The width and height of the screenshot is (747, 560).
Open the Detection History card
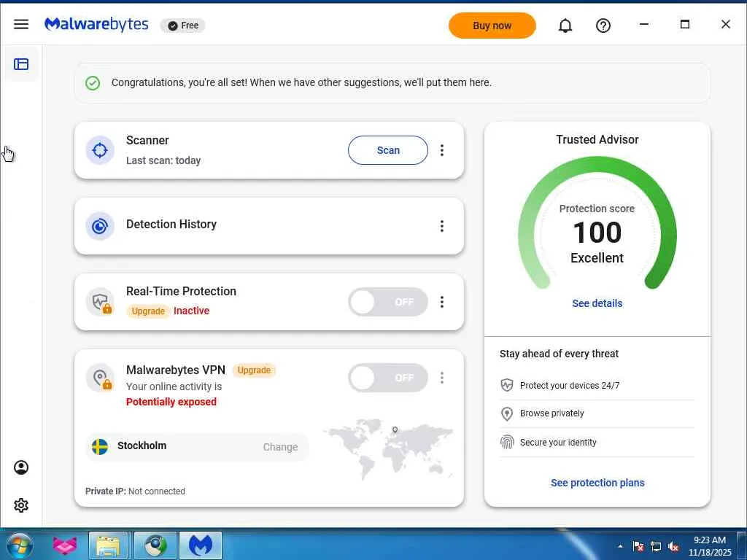[268, 226]
